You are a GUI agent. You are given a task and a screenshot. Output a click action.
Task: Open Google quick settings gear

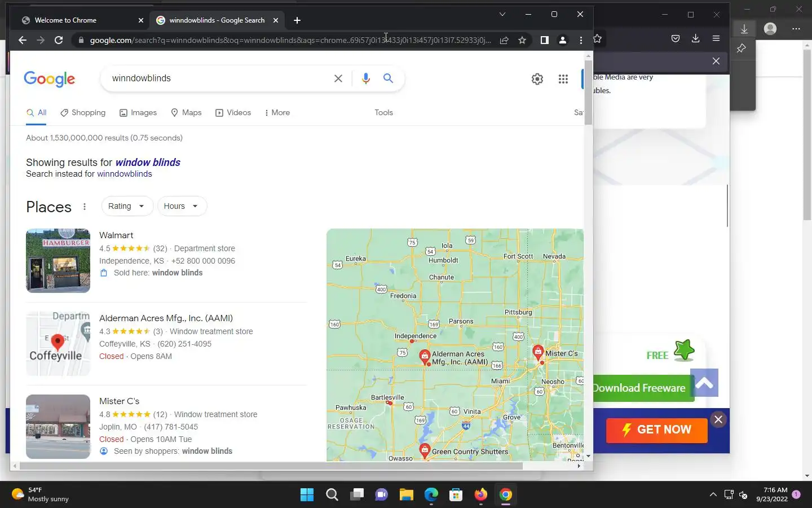[537, 79]
